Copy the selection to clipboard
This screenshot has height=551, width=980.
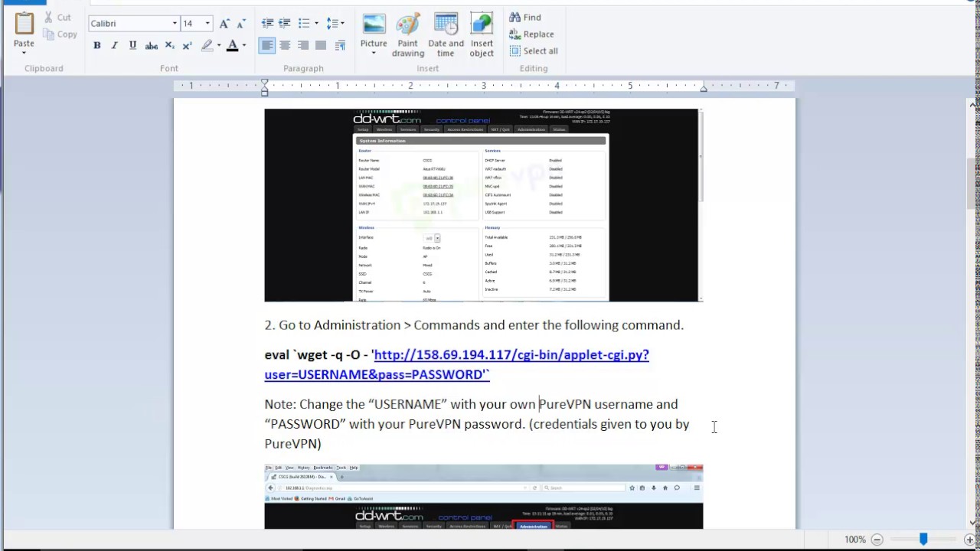click(x=60, y=34)
